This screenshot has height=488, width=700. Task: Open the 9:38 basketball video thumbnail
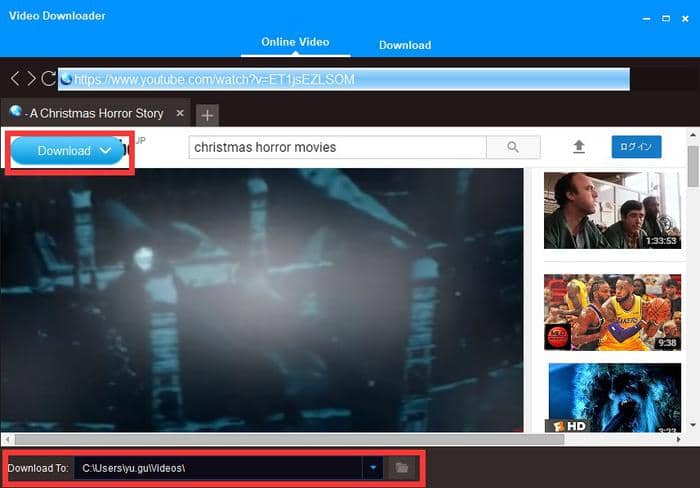coord(612,313)
